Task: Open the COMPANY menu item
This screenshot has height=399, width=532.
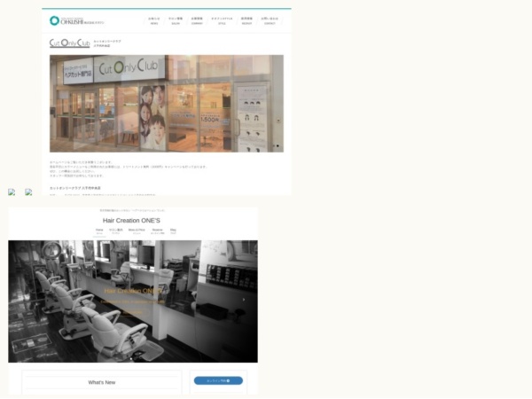Action: tap(197, 20)
